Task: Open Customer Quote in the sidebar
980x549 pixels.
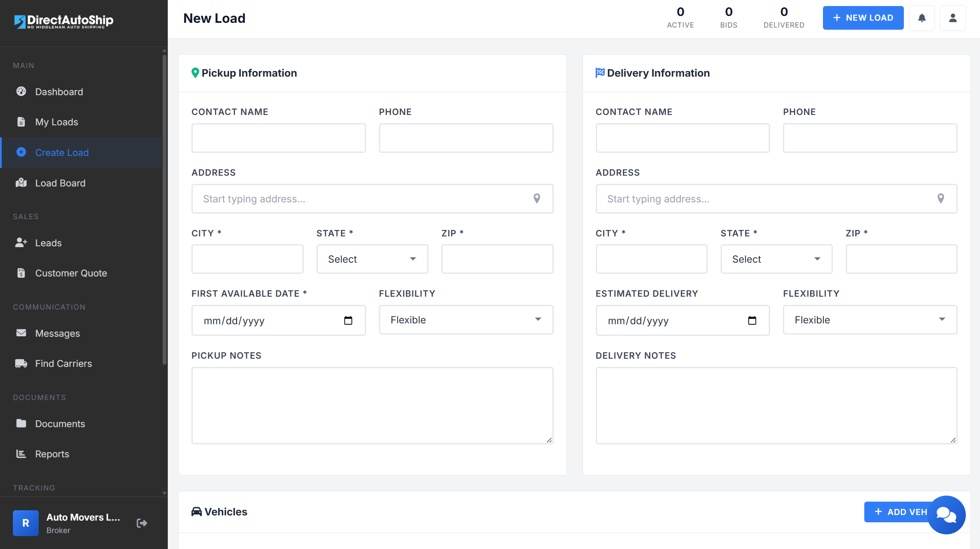Action: (82, 273)
